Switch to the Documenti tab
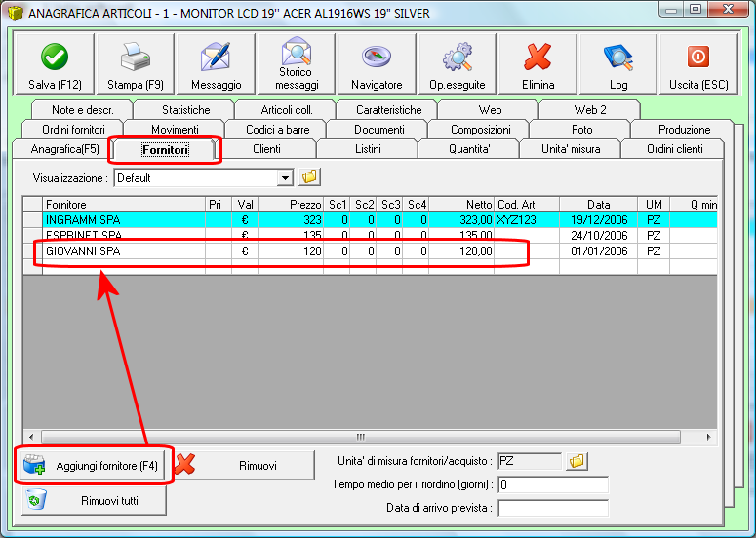 point(378,129)
